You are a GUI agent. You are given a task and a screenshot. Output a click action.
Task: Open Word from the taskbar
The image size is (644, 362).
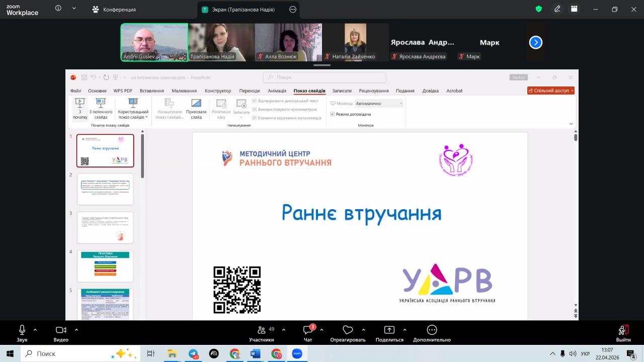(255, 353)
